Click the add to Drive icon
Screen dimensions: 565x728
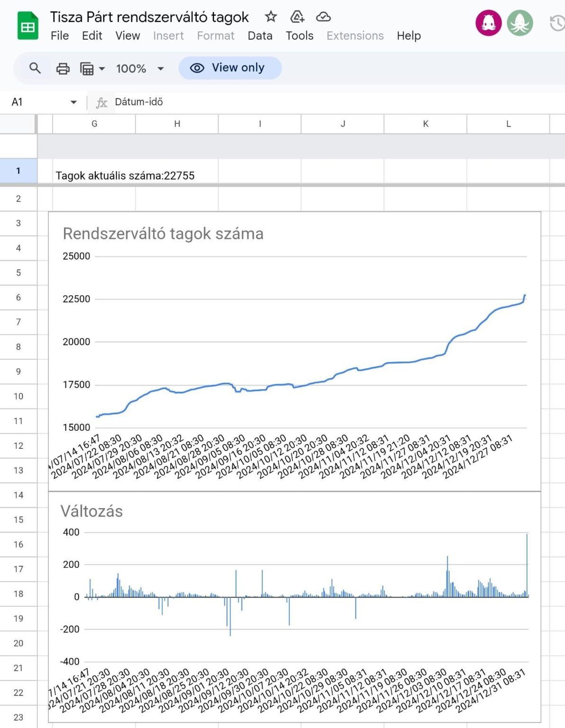click(297, 17)
